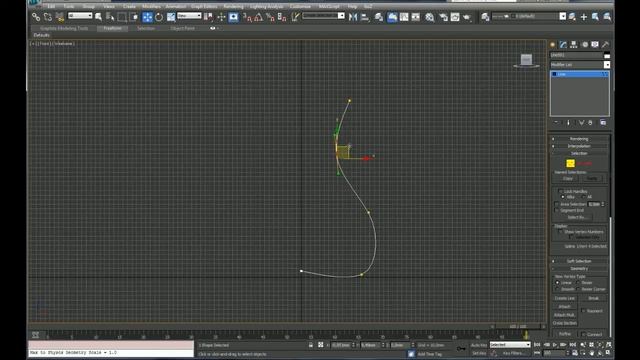Toggle the Angle Snap icon
Screen dimensions: 640x360
pos(258,17)
